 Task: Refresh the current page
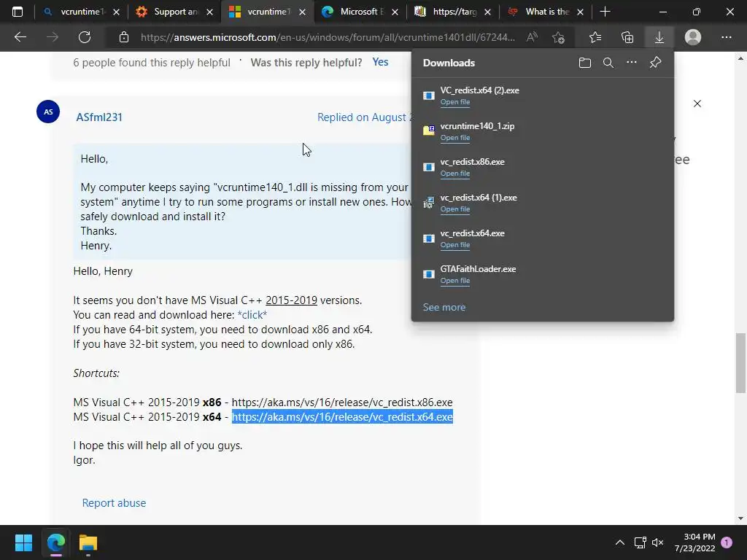coord(85,37)
